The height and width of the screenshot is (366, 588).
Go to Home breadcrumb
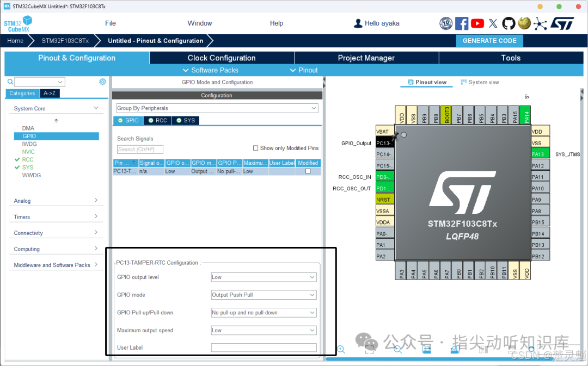tap(15, 41)
